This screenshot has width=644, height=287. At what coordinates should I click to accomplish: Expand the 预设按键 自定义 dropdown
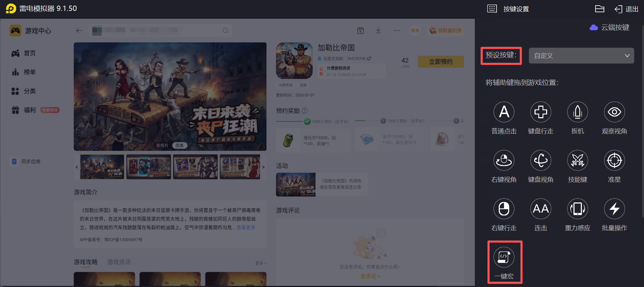(x=581, y=55)
